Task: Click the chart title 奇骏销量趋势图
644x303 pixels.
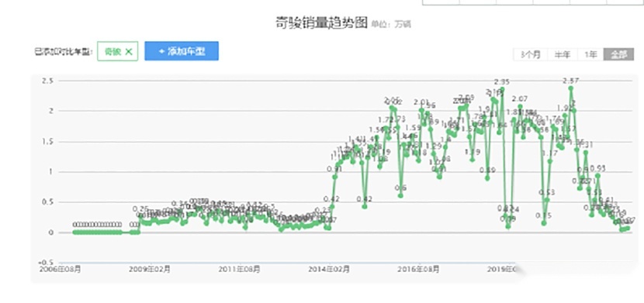Action: point(320,23)
